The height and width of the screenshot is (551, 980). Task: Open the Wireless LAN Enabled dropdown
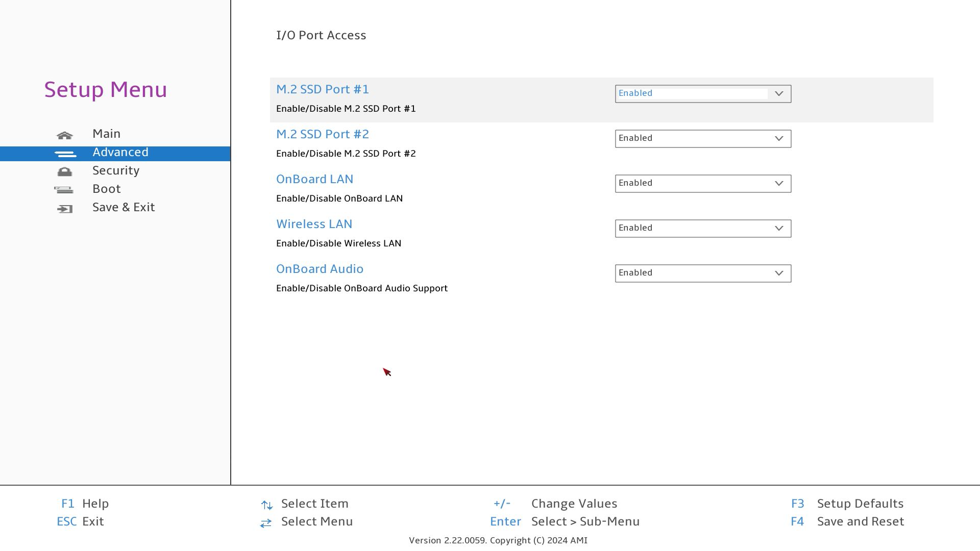pos(702,229)
